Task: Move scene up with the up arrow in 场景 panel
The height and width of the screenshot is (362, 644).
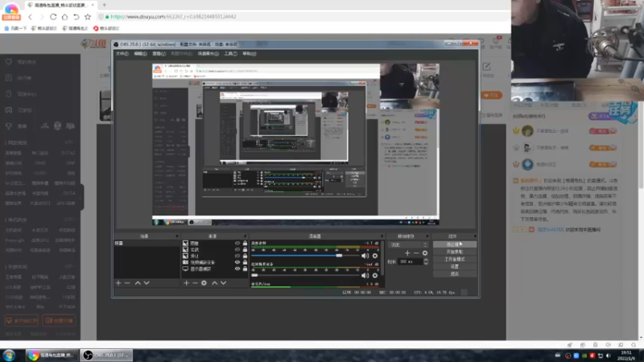Action: [x=138, y=283]
